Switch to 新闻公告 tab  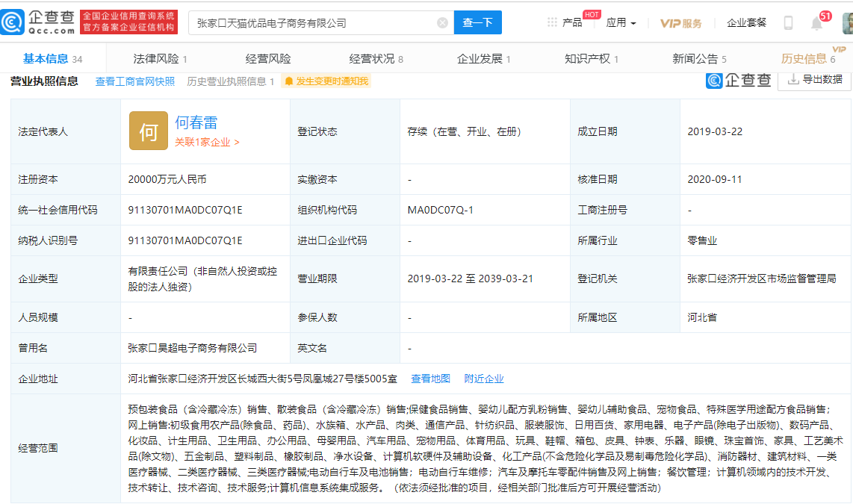[x=699, y=59]
